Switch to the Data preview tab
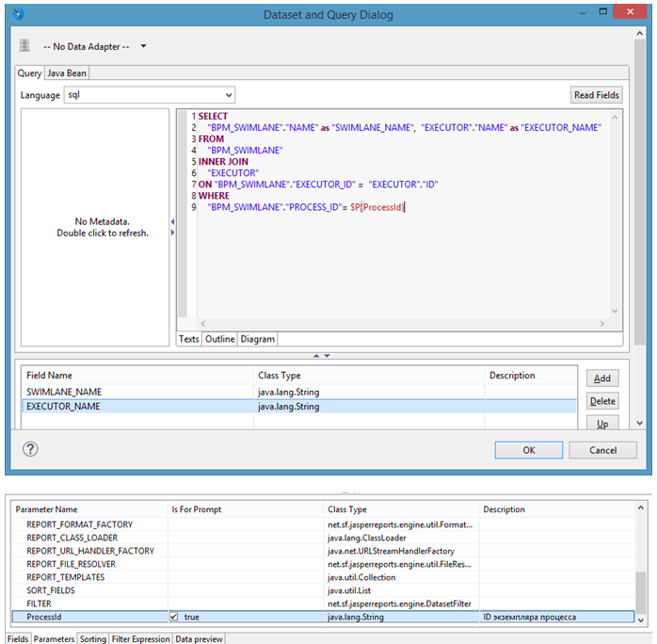 [x=199, y=638]
